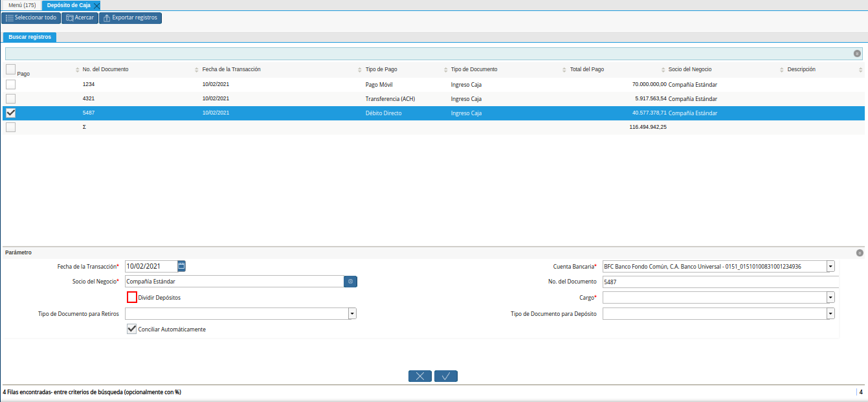Collapse the Parámetro panel with its round icon

pyautogui.click(x=859, y=253)
